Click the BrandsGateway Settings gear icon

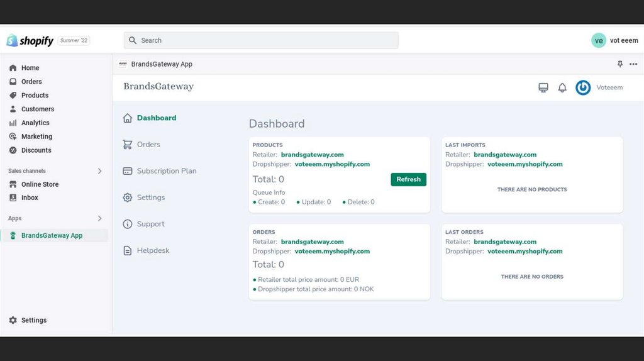(128, 197)
